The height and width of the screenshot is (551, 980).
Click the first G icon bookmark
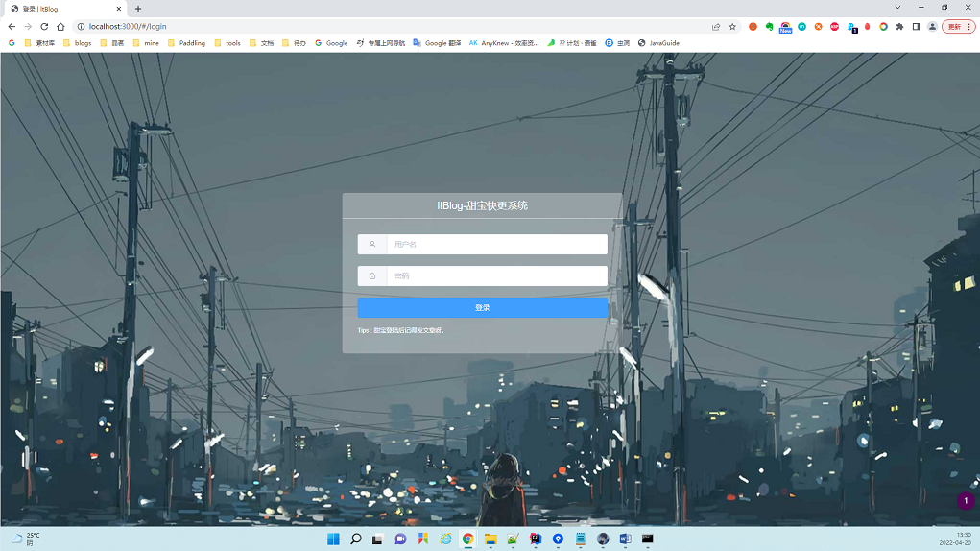click(12, 43)
